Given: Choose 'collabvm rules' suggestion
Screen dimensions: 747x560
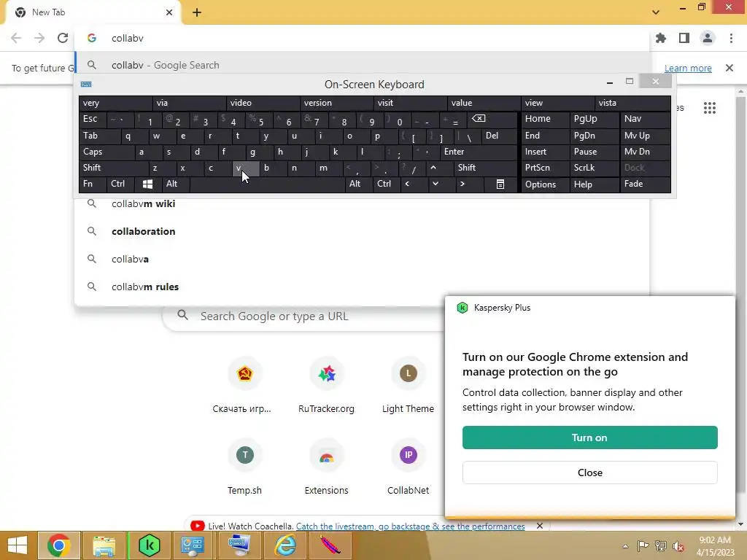Looking at the screenshot, I should [x=362, y=287].
